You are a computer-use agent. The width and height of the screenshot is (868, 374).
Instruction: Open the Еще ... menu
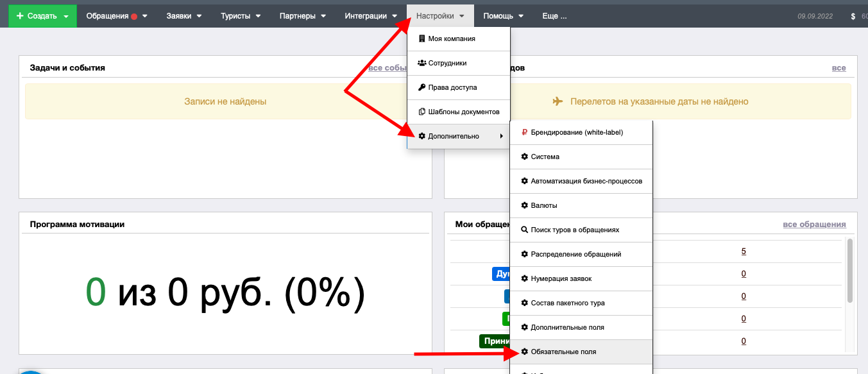click(554, 16)
